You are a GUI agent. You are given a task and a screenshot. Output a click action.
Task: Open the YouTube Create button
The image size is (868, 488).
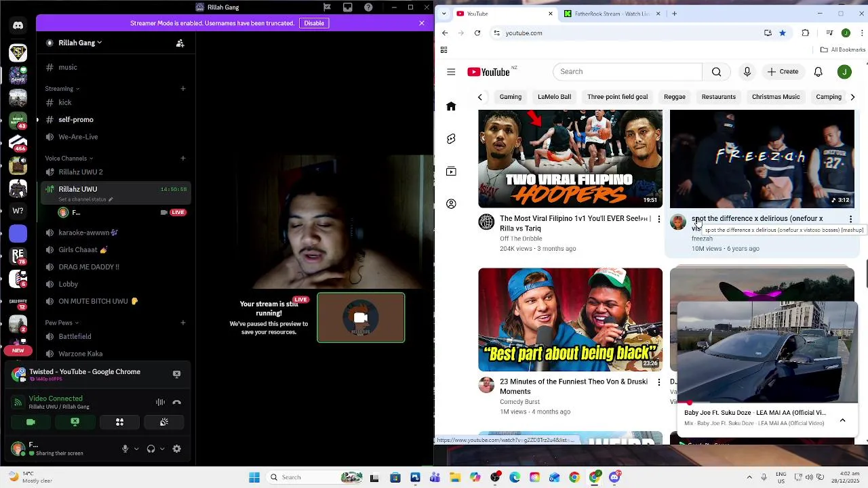click(x=783, y=72)
